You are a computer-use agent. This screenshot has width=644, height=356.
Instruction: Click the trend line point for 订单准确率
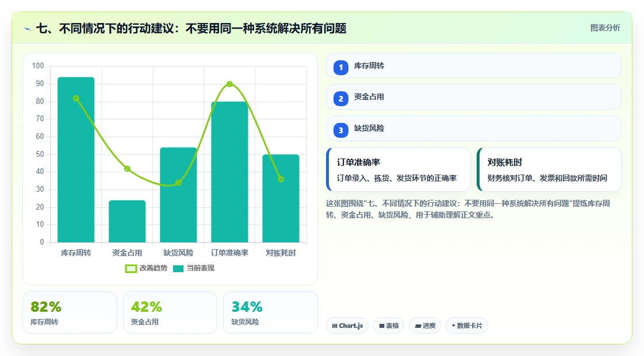[229, 84]
